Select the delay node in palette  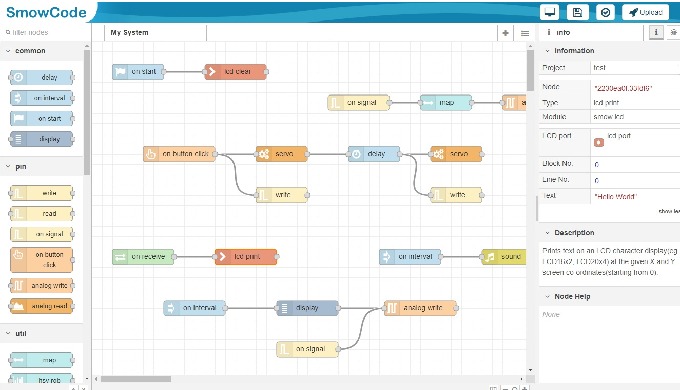pos(42,77)
